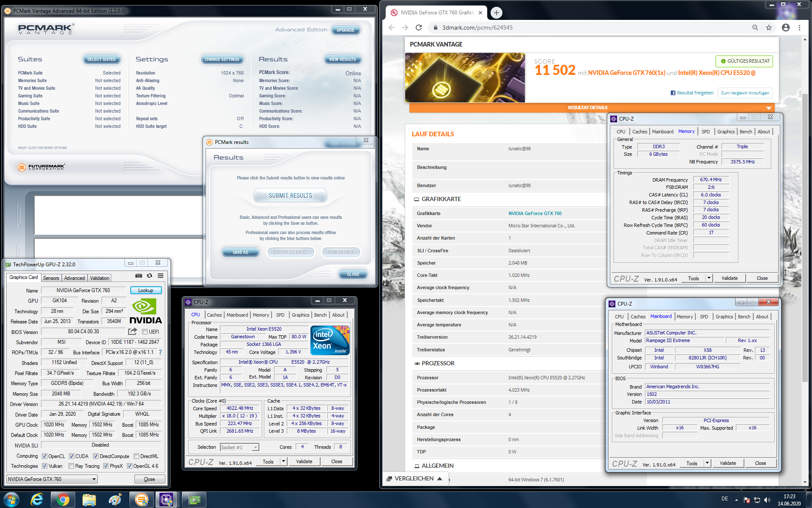Switch to GPU-Z Sensors tab
The image size is (812, 508).
(51, 278)
